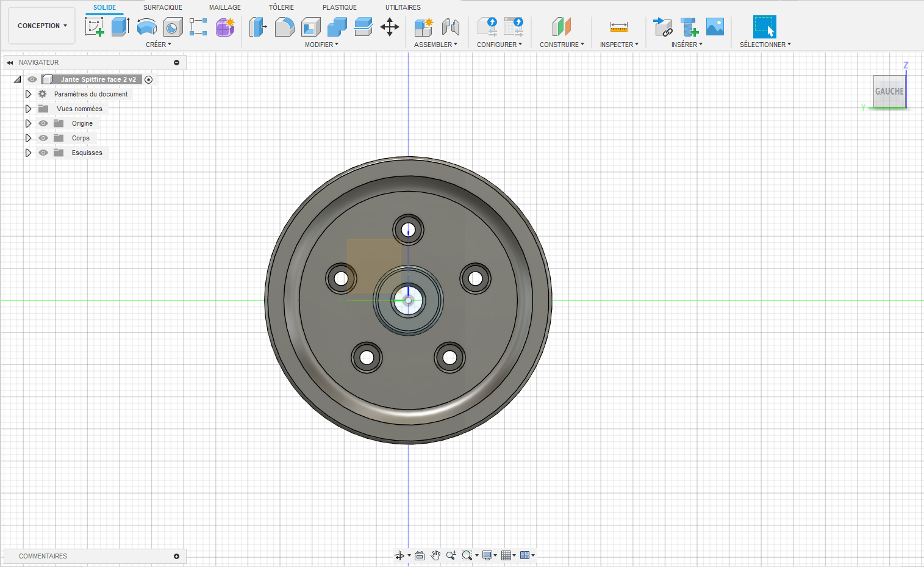Click the Zoom Window fit icon
Viewport: 924px width, 567px height.
[x=467, y=555]
